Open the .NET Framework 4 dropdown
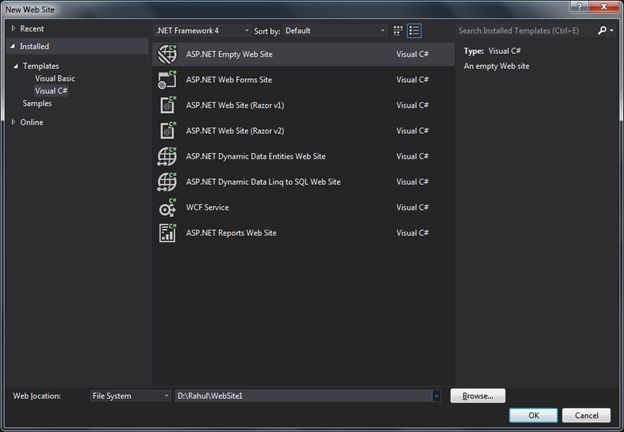This screenshot has width=624, height=432. tap(202, 31)
